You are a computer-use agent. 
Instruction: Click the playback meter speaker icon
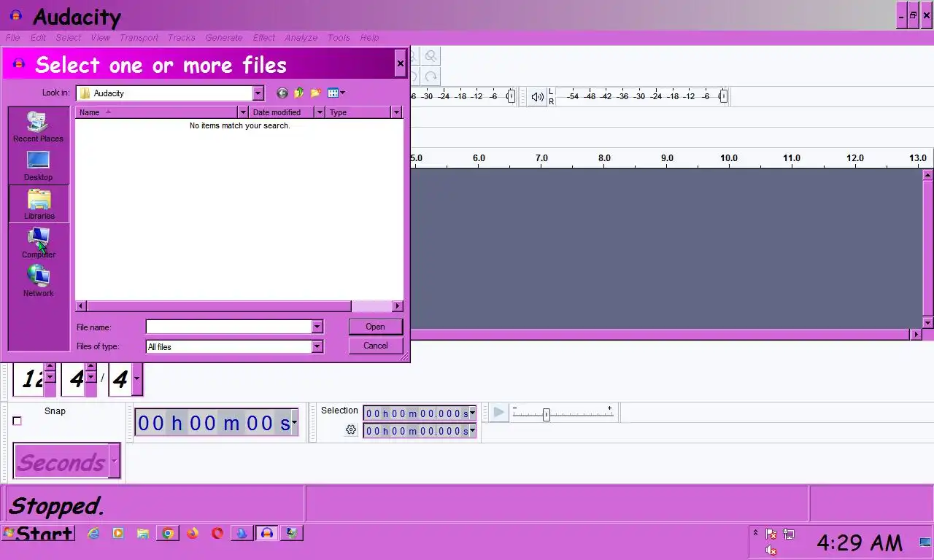pyautogui.click(x=537, y=96)
